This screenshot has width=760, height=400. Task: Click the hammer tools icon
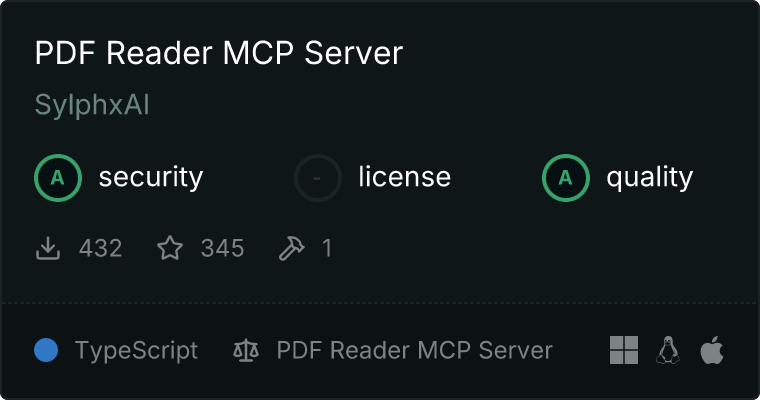pyautogui.click(x=291, y=248)
